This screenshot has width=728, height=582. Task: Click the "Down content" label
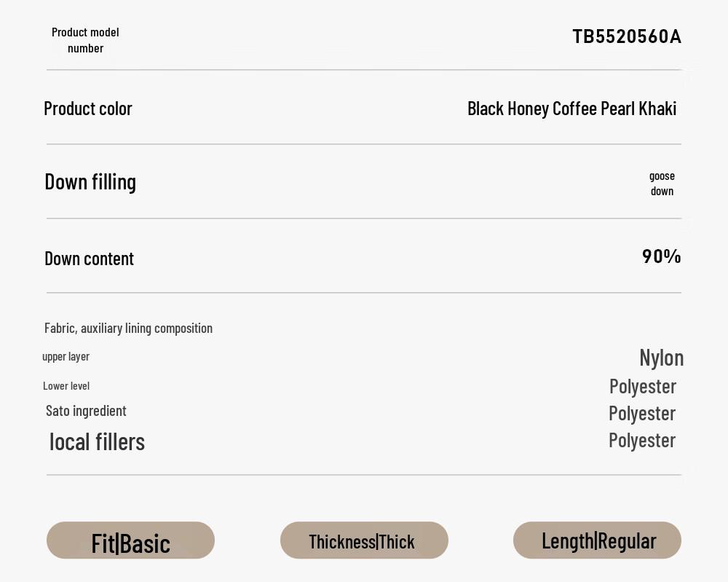coord(89,259)
